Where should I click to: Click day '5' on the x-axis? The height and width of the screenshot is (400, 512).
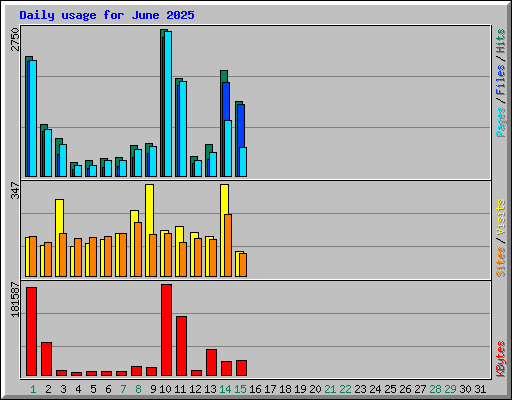pos(93,389)
